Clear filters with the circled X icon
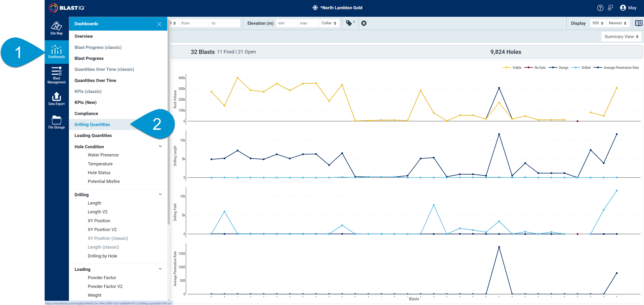Viewport: 644px width, 305px height. point(364,23)
